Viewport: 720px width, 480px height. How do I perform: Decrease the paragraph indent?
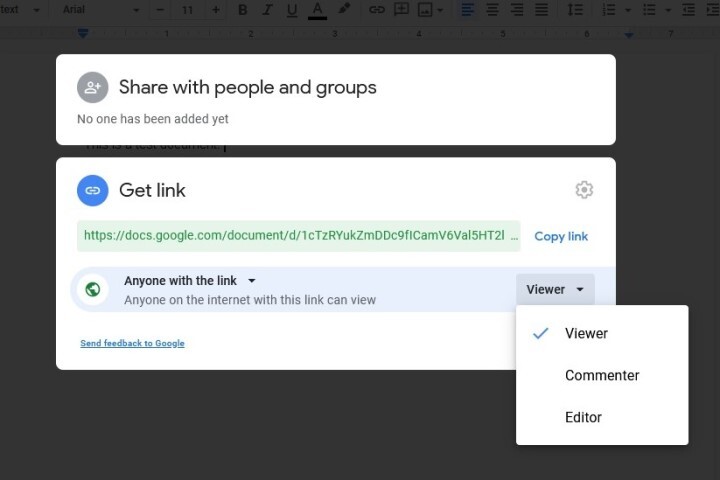688,10
